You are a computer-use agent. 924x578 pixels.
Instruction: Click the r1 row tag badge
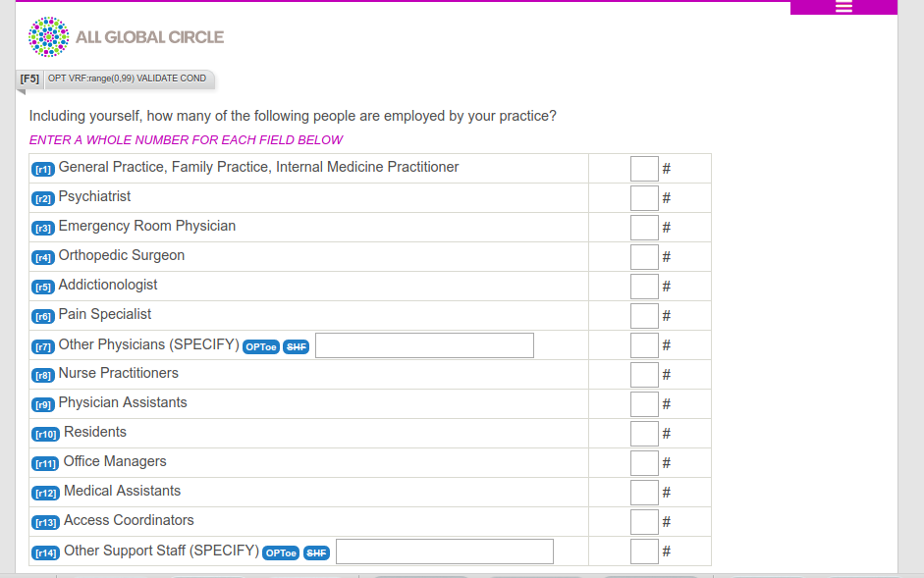tap(43, 169)
